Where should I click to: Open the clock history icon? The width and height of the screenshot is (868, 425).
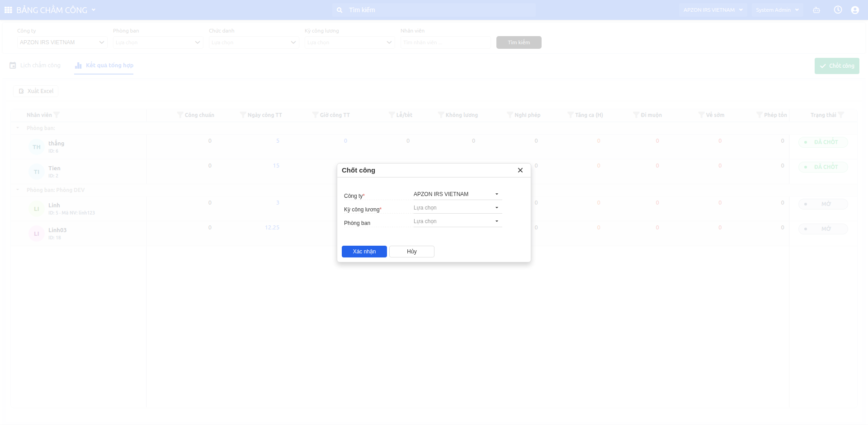click(838, 10)
